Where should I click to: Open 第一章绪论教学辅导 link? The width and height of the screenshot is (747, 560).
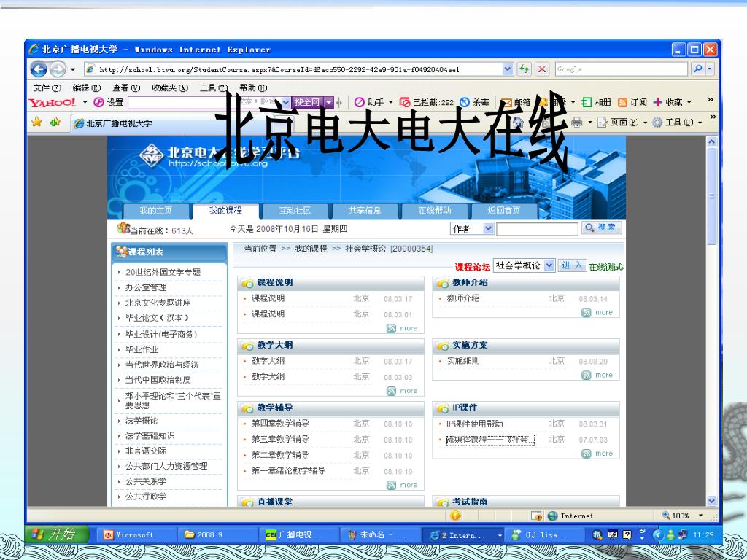coord(288,470)
